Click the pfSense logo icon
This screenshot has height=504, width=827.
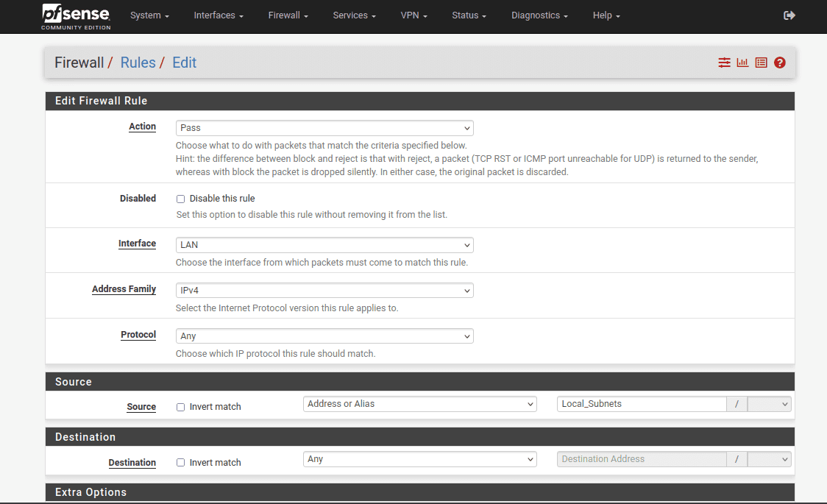coord(76,15)
